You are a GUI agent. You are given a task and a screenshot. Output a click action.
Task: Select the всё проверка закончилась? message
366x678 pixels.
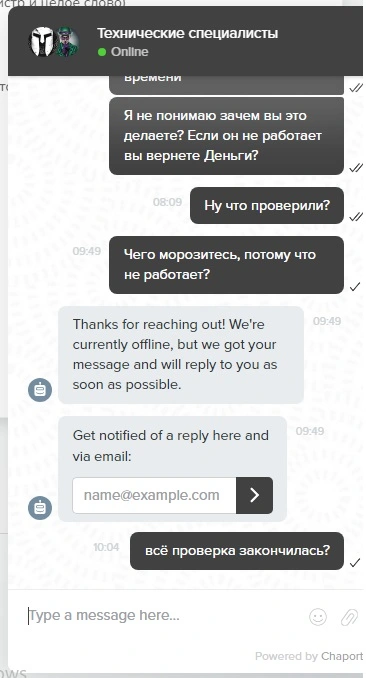point(237,551)
